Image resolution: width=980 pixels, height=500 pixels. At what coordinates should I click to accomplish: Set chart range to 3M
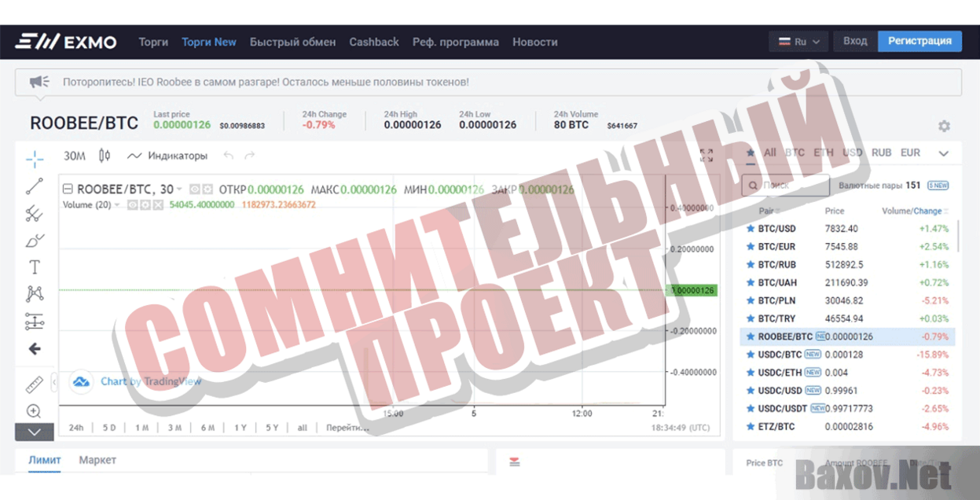point(174,428)
